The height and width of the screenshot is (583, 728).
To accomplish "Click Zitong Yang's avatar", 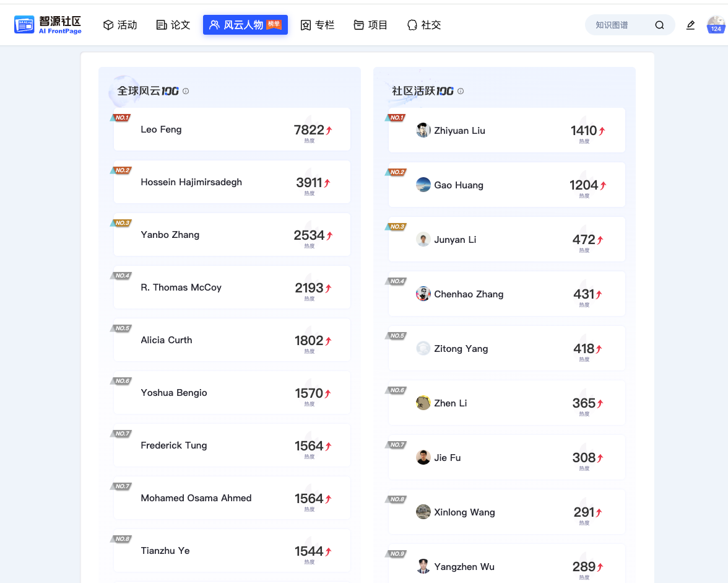I will (423, 348).
